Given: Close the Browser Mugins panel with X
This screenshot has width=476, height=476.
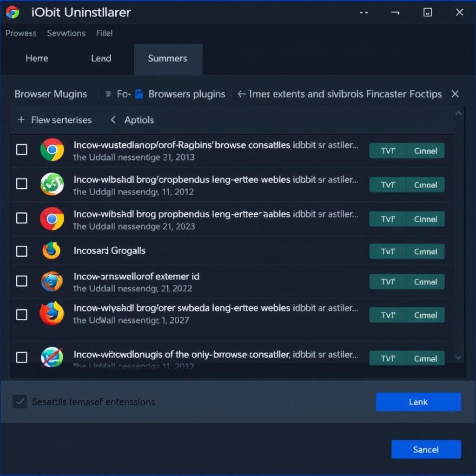Looking at the screenshot, I should [455, 94].
